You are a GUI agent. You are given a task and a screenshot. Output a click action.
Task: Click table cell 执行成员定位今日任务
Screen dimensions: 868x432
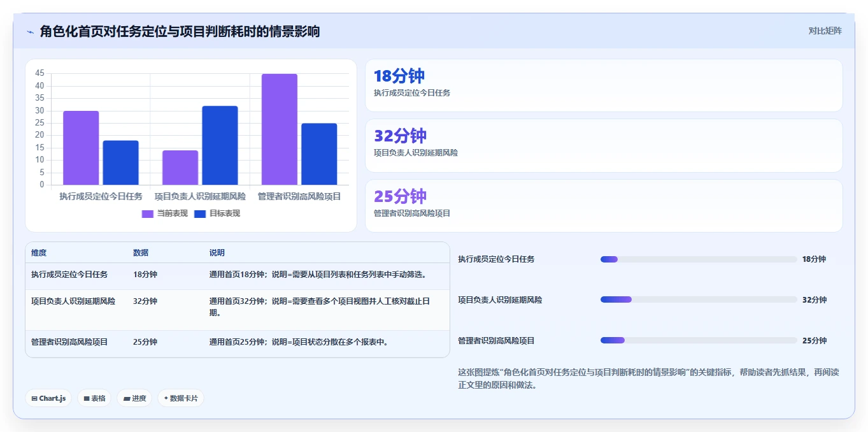(x=69, y=275)
